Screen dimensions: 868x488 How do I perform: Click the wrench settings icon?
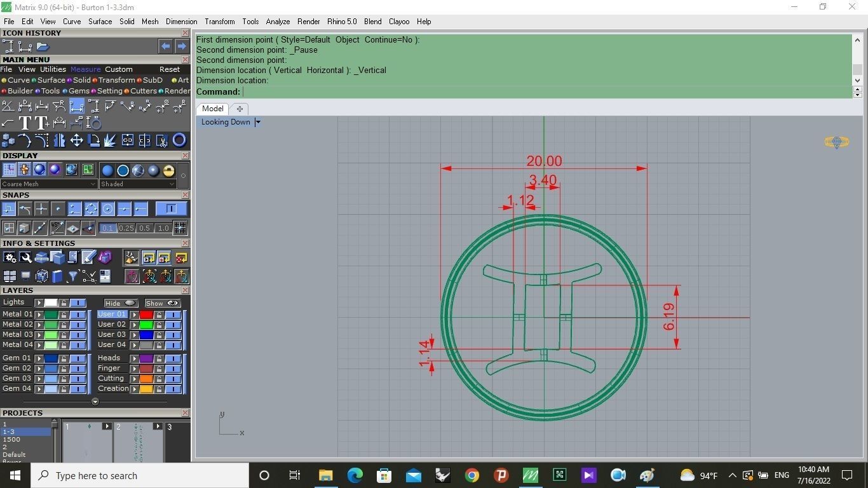25,257
